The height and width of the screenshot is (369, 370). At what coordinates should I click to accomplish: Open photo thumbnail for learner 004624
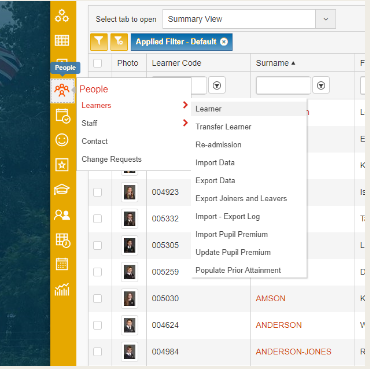coord(129,325)
